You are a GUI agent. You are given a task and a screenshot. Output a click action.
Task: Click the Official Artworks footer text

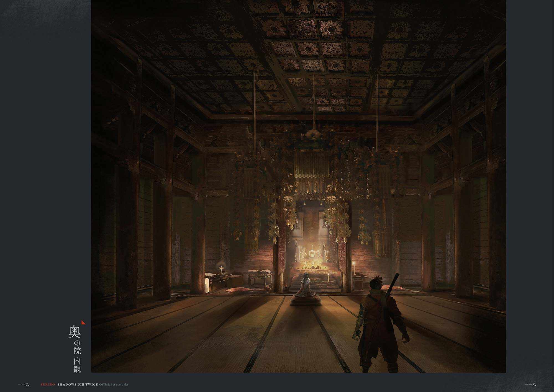pyautogui.click(x=114, y=385)
